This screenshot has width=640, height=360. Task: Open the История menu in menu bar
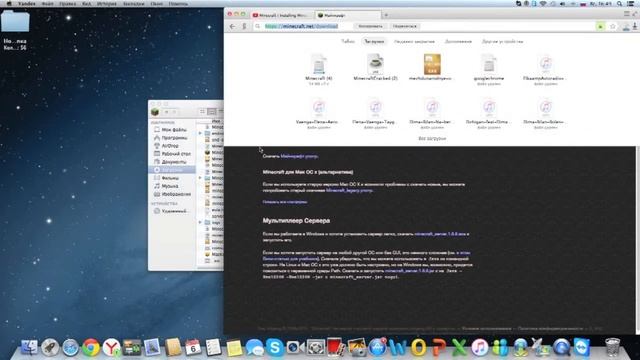(106, 3)
